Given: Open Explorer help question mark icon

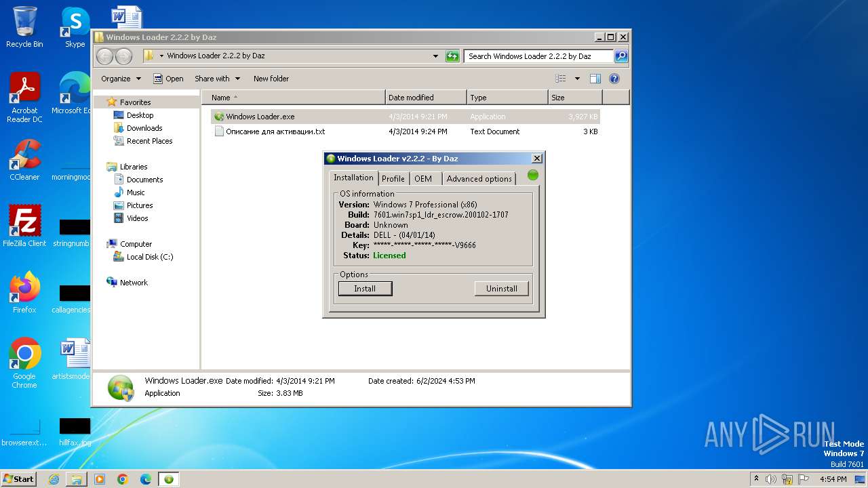Looking at the screenshot, I should point(614,79).
